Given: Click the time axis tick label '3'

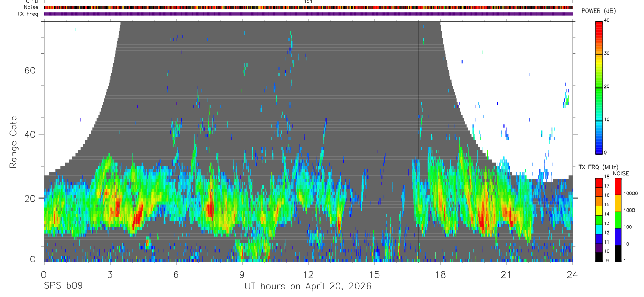Looking at the screenshot, I should coord(110,274).
